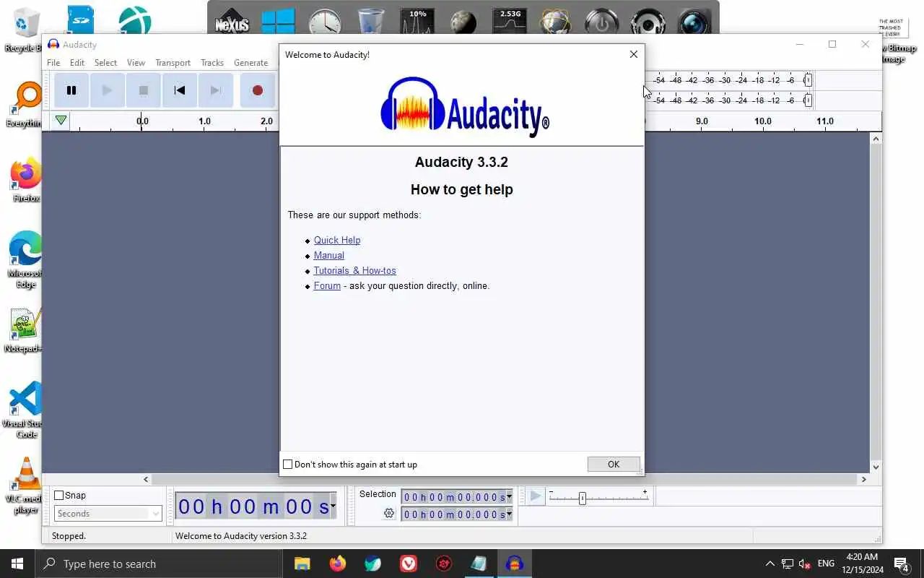The height and width of the screenshot is (578, 924).
Task: Click the ENG language indicator
Action: click(x=826, y=564)
